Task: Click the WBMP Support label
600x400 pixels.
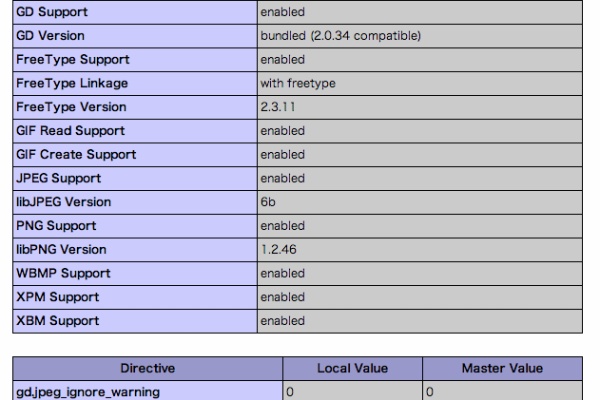Action: click(x=63, y=273)
